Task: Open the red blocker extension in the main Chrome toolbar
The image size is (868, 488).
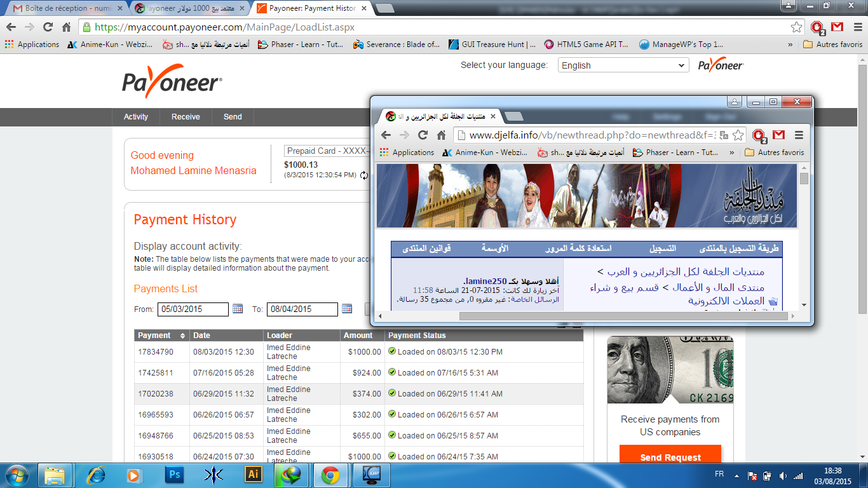Action: 818,27
